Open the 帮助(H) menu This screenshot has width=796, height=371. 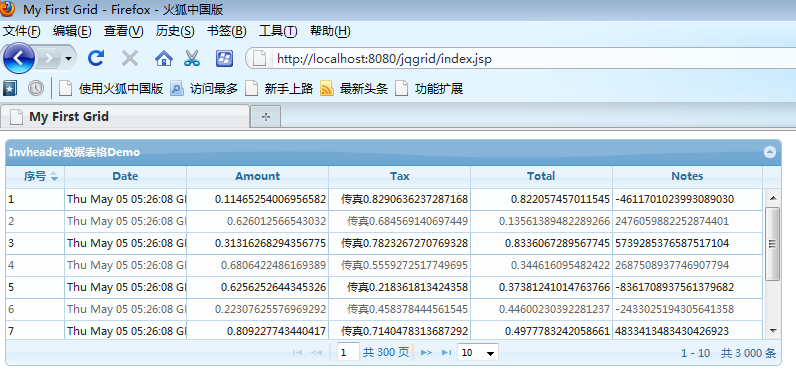click(x=330, y=31)
